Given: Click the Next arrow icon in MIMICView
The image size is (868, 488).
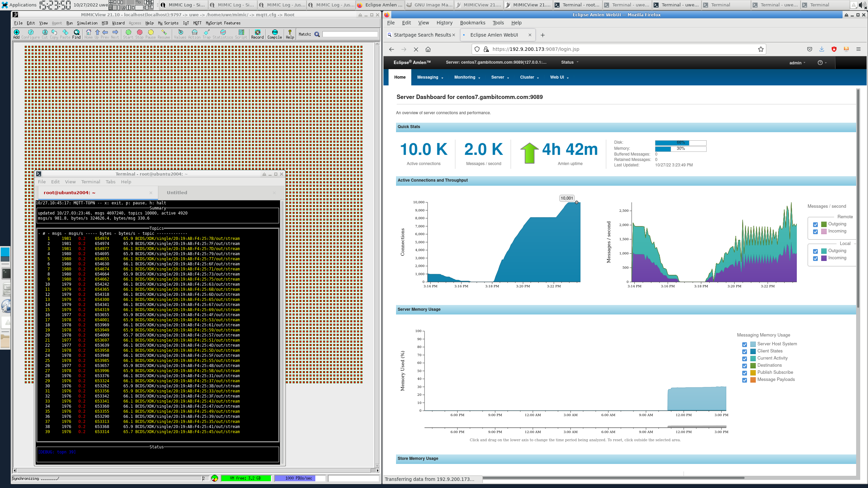Looking at the screenshot, I should pos(115,34).
